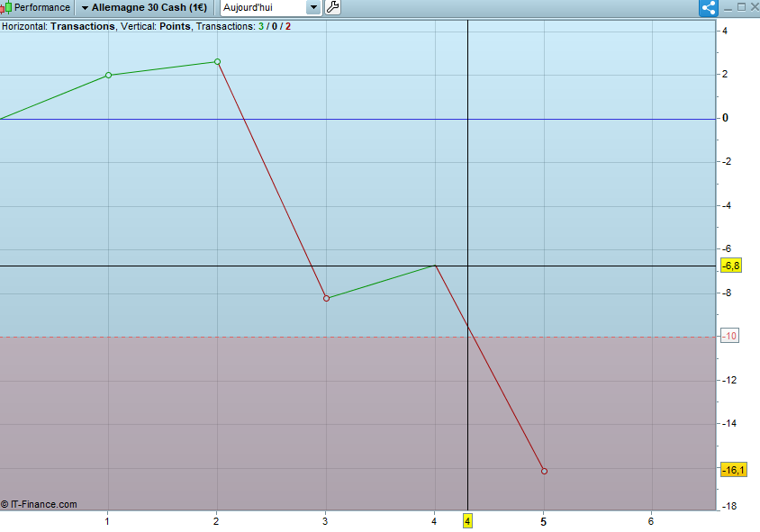This screenshot has width=760, height=532.
Task: Select the yellow -6,8 price label
Action: pos(731,266)
